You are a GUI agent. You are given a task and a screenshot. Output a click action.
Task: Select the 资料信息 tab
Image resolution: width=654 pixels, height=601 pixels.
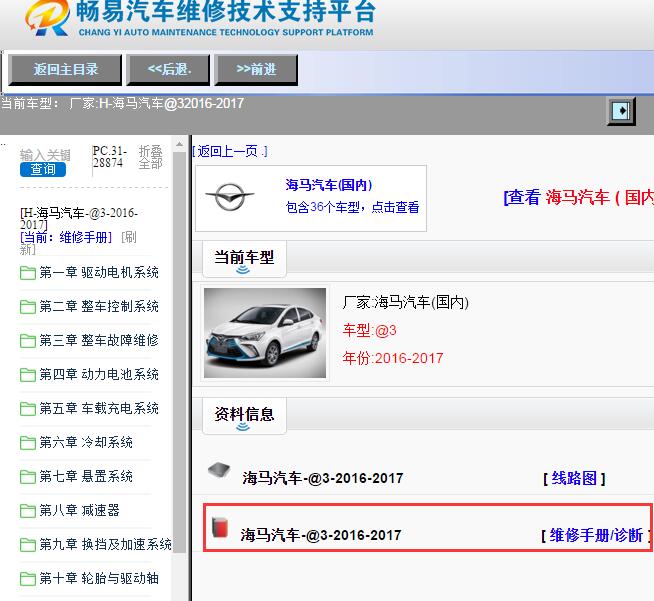(x=244, y=416)
